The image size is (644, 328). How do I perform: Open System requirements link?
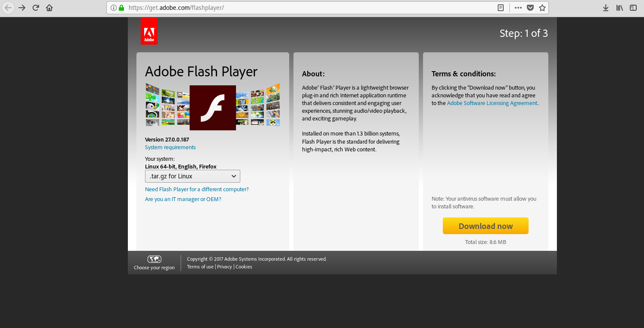click(170, 147)
